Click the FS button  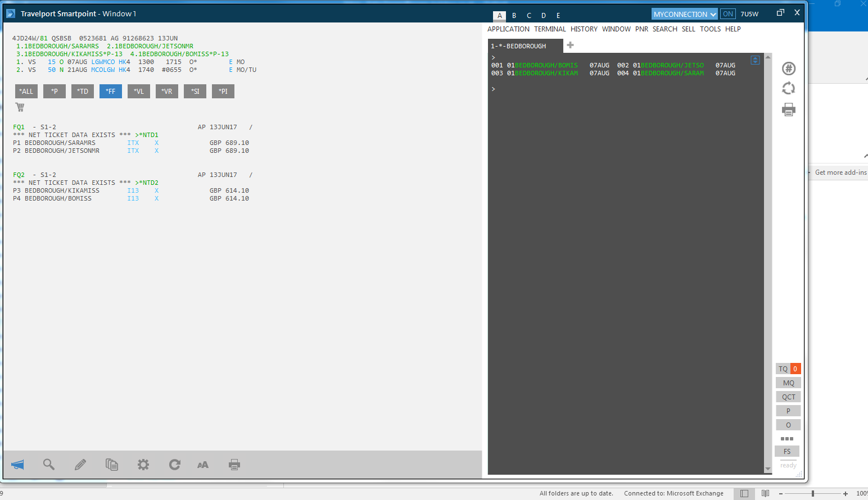[x=787, y=451]
